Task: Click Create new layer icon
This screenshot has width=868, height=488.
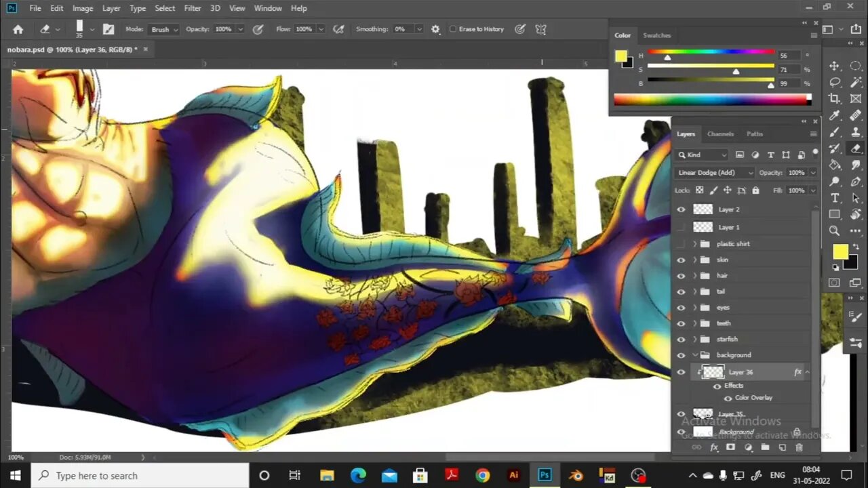Action: point(782,447)
